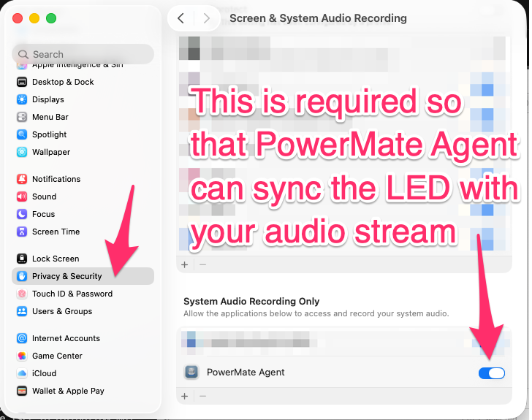Open Lock Screen settings
Viewport: 532px width, 420px height.
coord(83,259)
